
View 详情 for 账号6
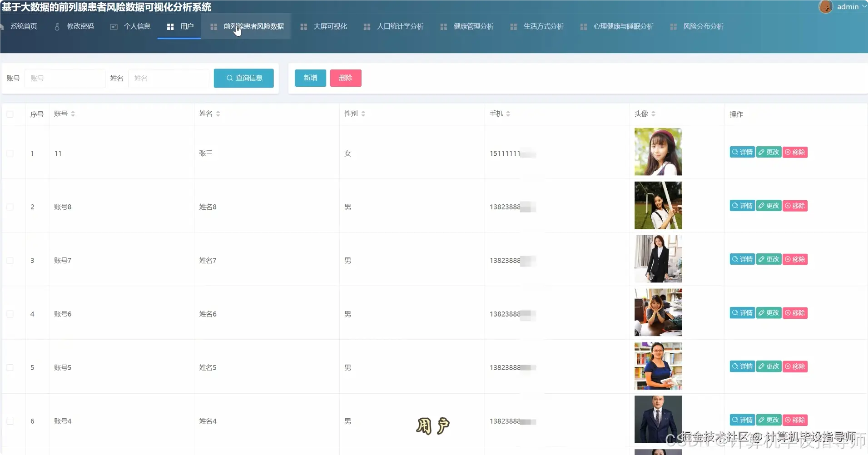point(742,313)
